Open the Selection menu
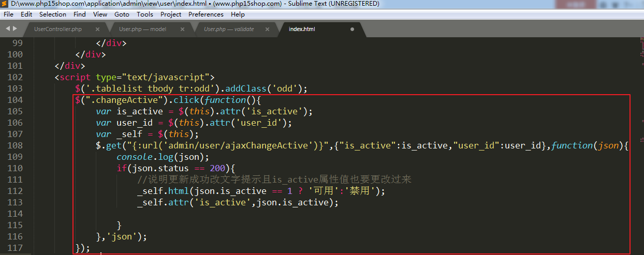Image resolution: width=644 pixels, height=255 pixels. [x=53, y=14]
